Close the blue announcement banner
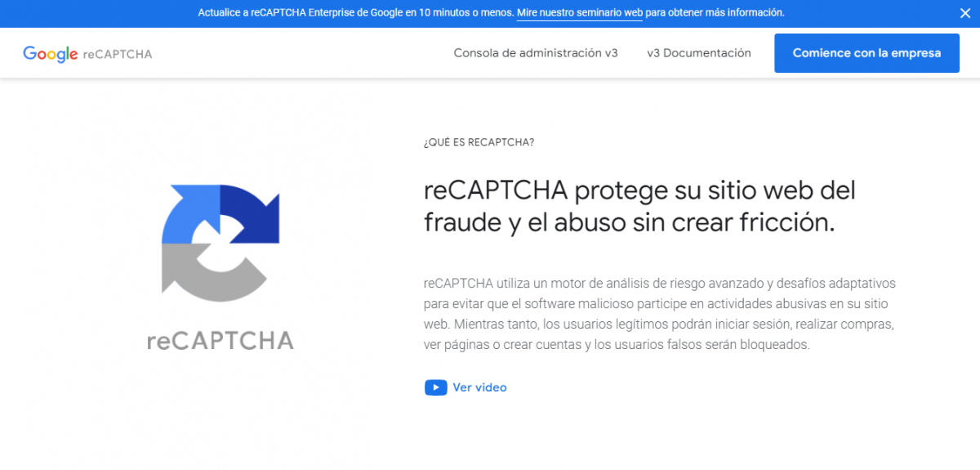This screenshot has height=470, width=980. point(964,13)
